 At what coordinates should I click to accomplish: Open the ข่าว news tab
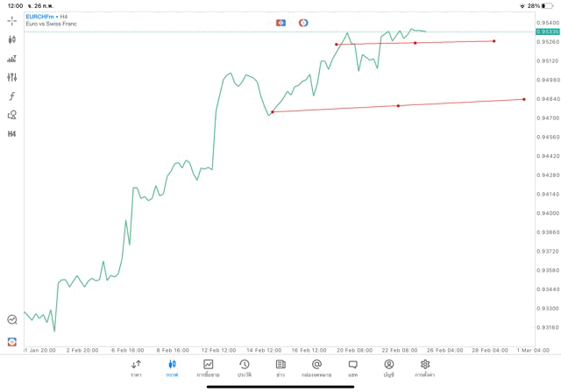point(280,367)
